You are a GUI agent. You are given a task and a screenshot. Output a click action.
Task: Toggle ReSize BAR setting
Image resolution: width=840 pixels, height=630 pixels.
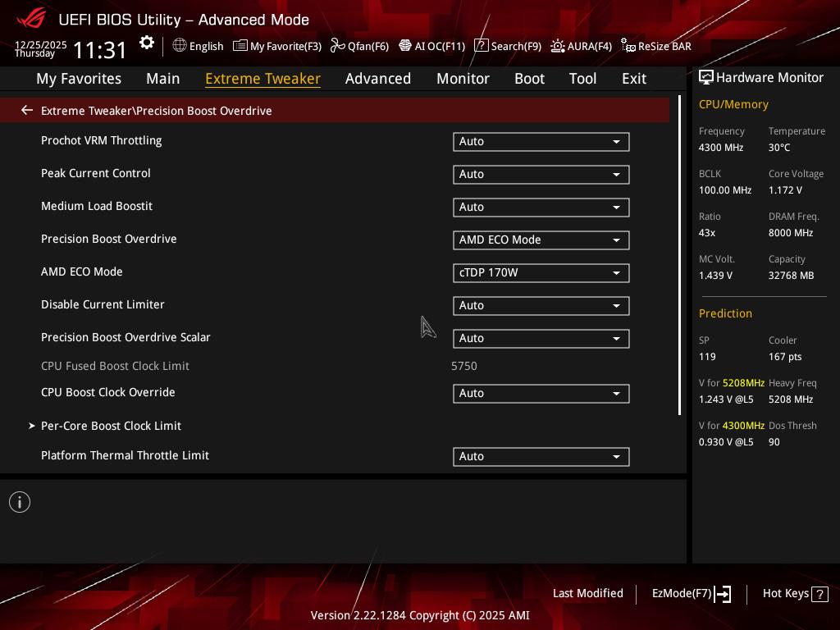click(x=655, y=46)
